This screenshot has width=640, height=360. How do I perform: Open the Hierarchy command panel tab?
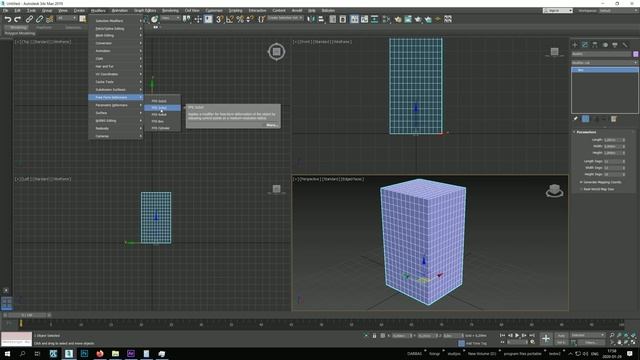coord(595,44)
